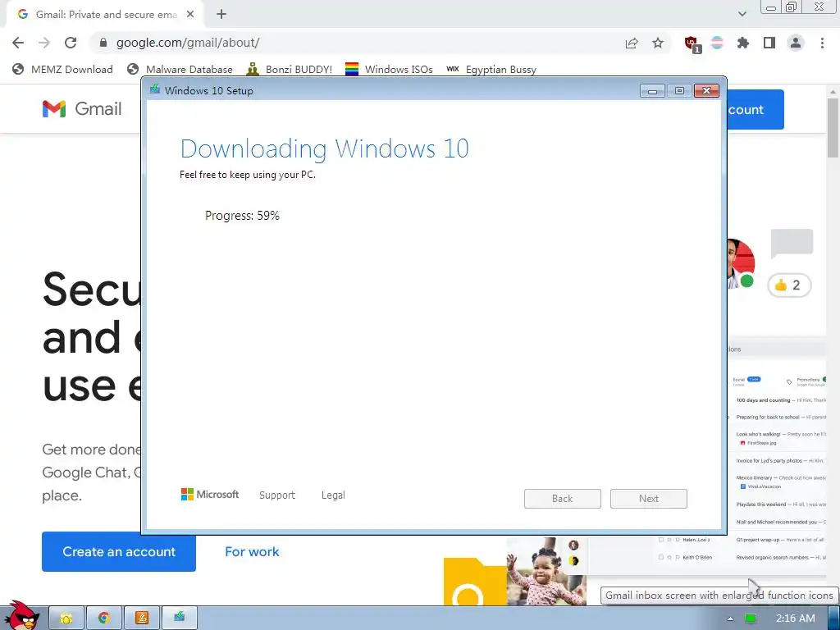This screenshot has height=630, width=840.
Task: Follow the For work link
Action: pyautogui.click(x=252, y=551)
